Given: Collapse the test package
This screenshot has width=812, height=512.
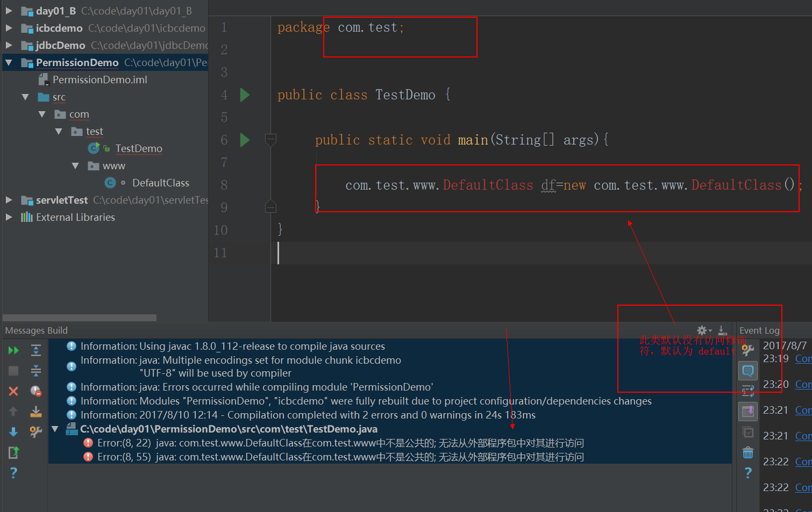Looking at the screenshot, I should click(x=59, y=131).
